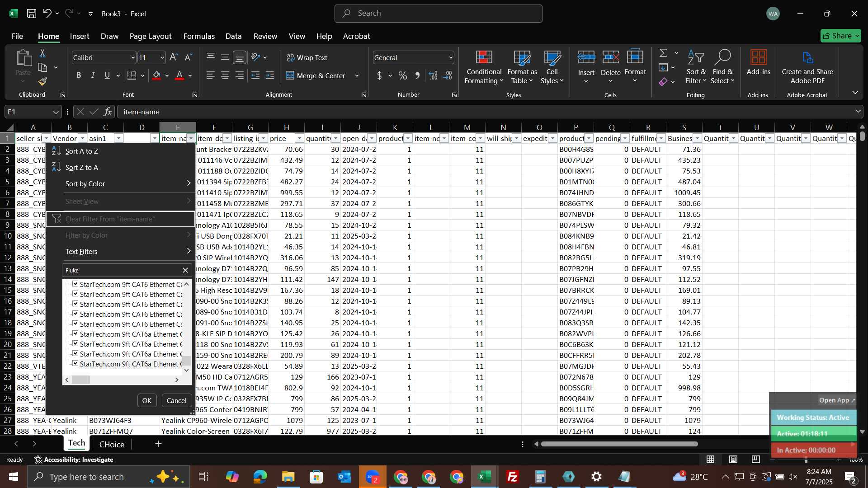Viewport: 868px width, 488px height.
Task: Click the Clear eraser icon
Action: tap(663, 82)
